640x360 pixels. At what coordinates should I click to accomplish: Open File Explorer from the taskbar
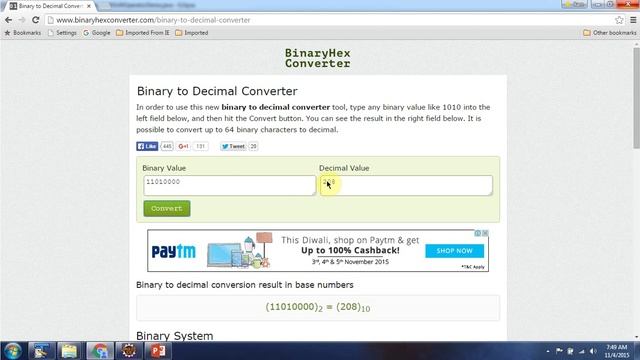69,351
